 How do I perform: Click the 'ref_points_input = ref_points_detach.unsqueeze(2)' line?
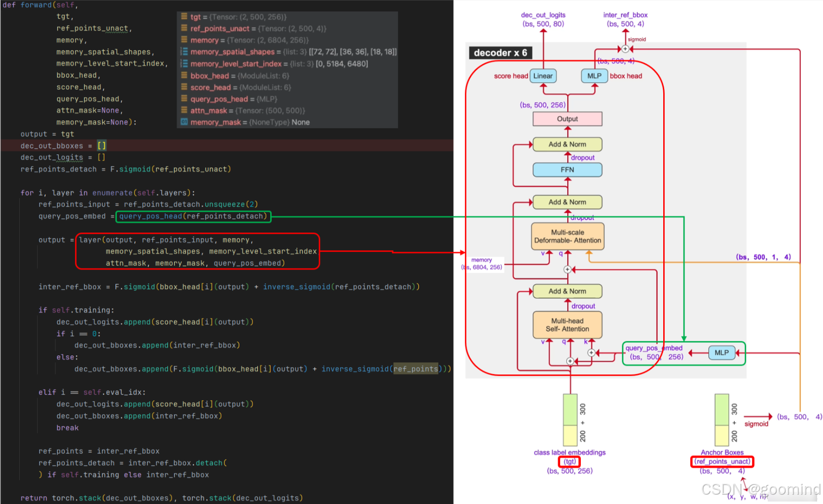(148, 204)
